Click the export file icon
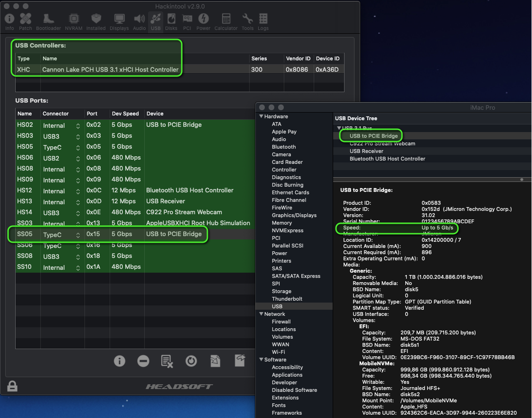The height and width of the screenshot is (418, 532). click(x=240, y=361)
